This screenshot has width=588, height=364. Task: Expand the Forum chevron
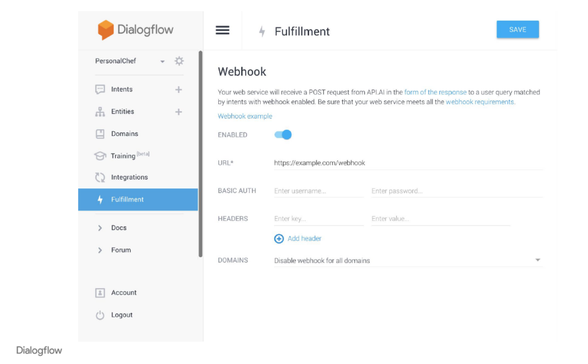[x=100, y=250]
